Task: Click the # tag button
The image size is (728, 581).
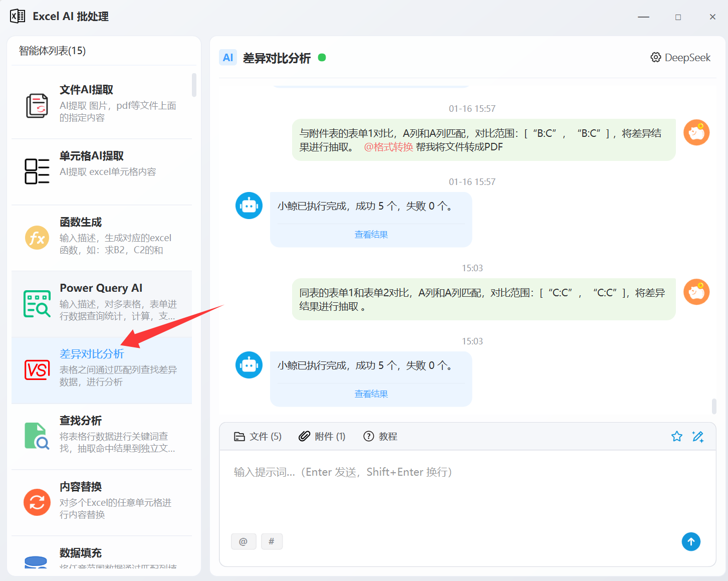Action: click(272, 541)
